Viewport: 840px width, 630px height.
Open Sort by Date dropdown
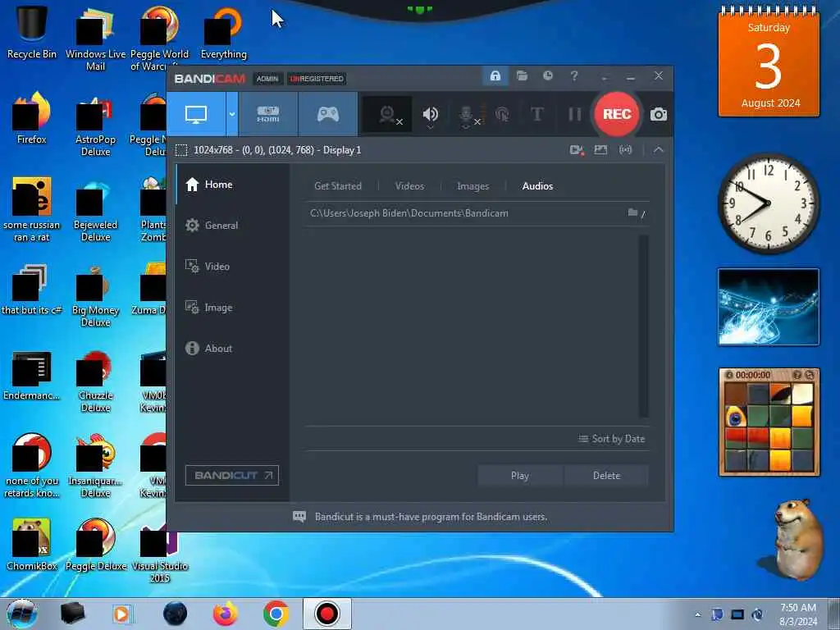[611, 439]
